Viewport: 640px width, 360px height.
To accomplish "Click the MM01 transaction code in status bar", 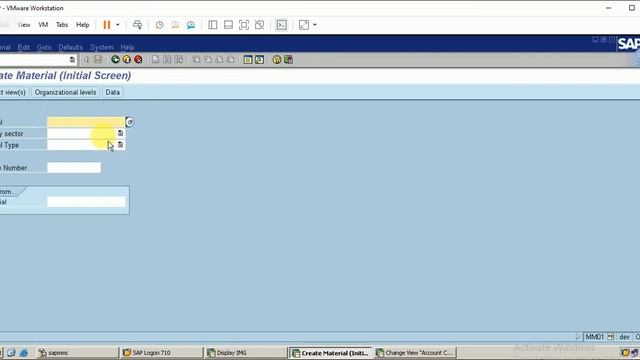I will point(594,337).
